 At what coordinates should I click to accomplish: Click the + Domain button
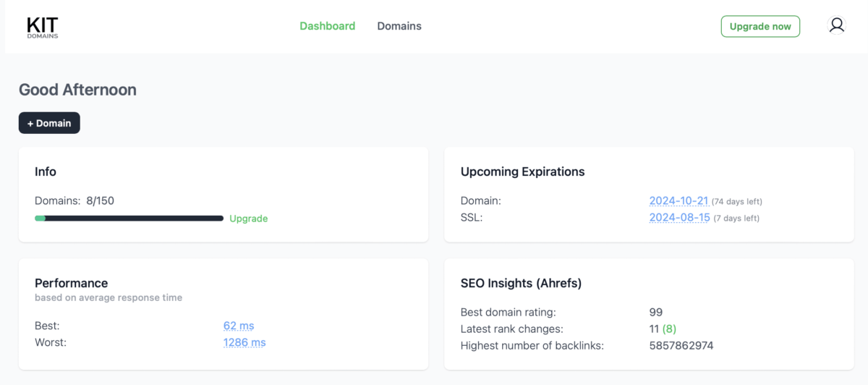(49, 123)
